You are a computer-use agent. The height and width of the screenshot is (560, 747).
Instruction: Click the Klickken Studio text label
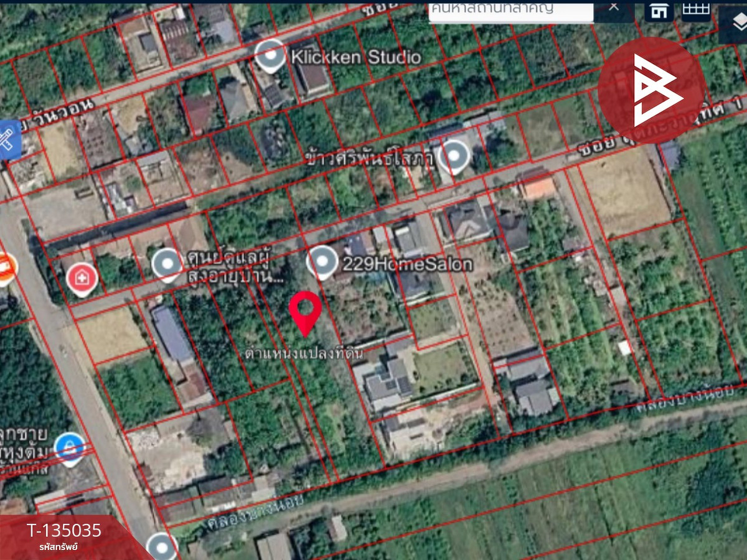pyautogui.click(x=356, y=57)
